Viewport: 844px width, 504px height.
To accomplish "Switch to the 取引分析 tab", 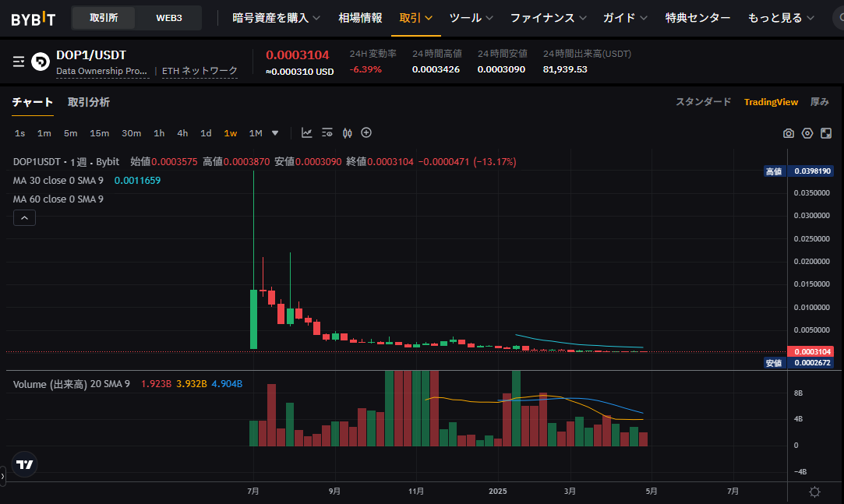I will coord(88,102).
